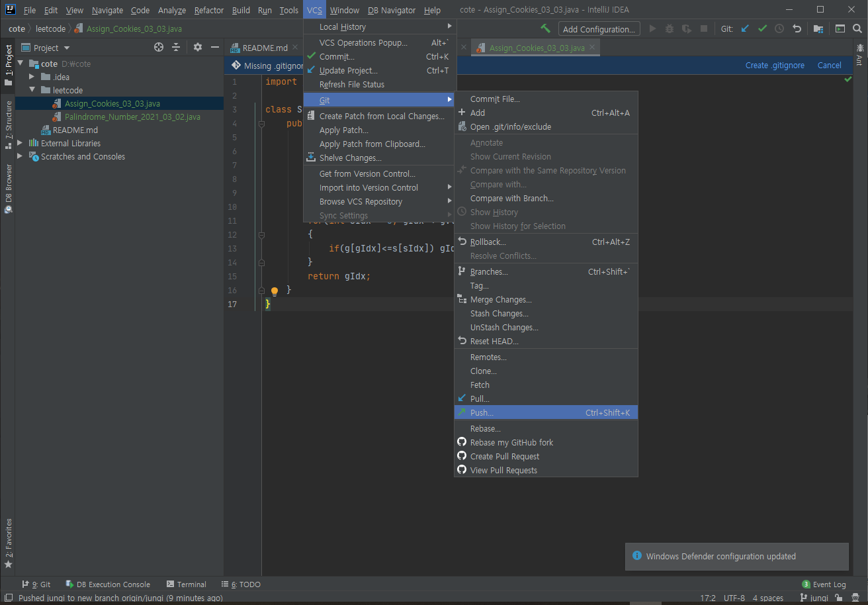
Task: Click the Git Update Project arrow icon
Action: [746, 28]
